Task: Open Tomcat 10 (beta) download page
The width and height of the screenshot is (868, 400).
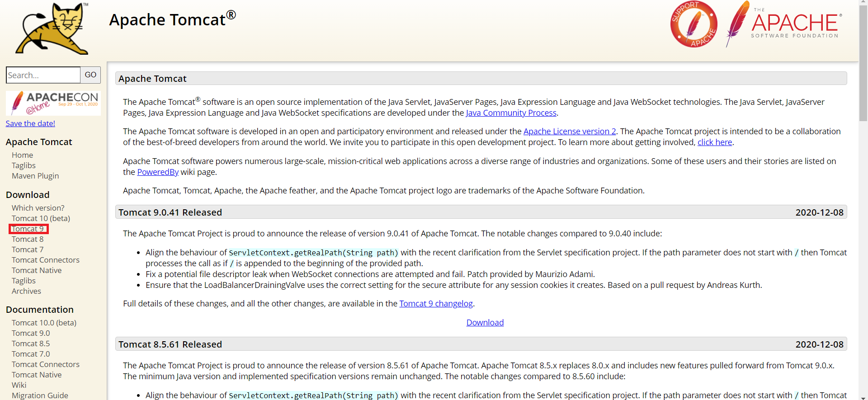Action: [41, 218]
